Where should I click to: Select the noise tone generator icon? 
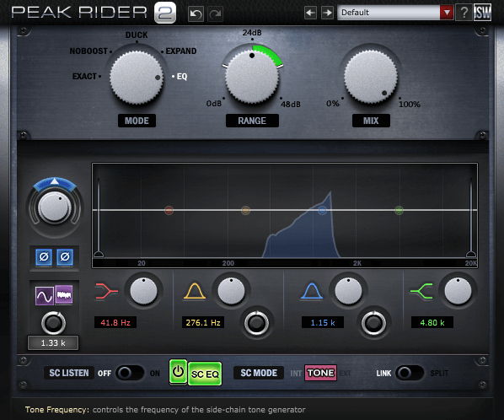[64, 294]
